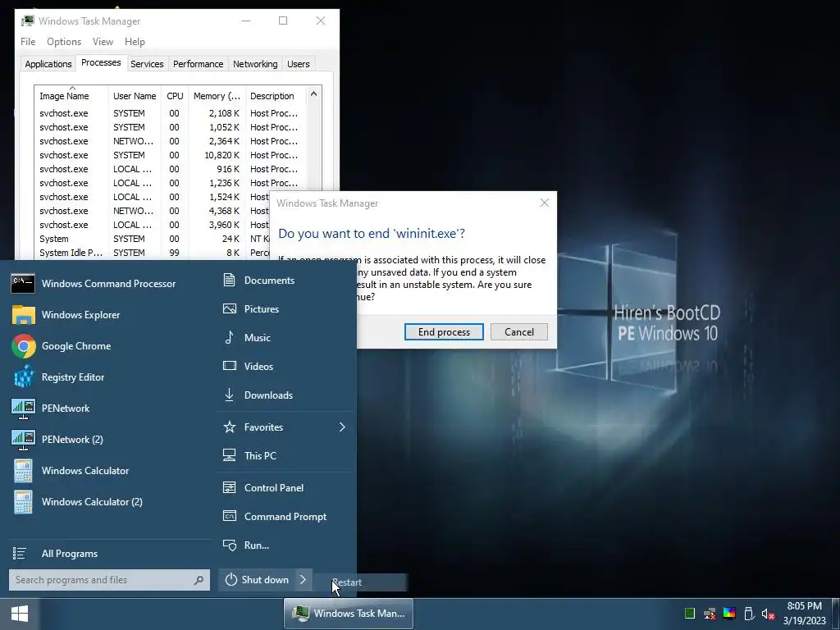Expand Favorites submenu arrow in Start menu
The width and height of the screenshot is (840, 630).
[342, 427]
